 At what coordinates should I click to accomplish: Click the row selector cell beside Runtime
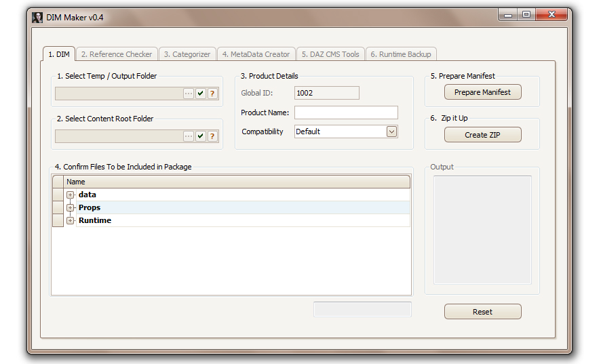[58, 221]
